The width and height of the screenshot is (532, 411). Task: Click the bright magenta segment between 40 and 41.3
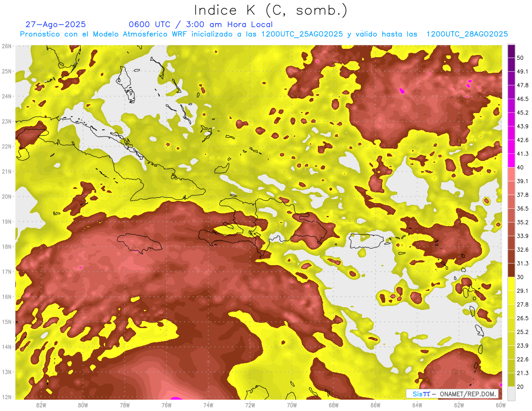pyautogui.click(x=511, y=160)
